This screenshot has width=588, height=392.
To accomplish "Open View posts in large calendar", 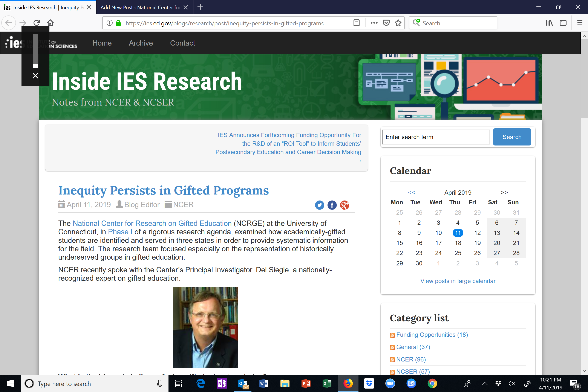I will (x=458, y=281).
